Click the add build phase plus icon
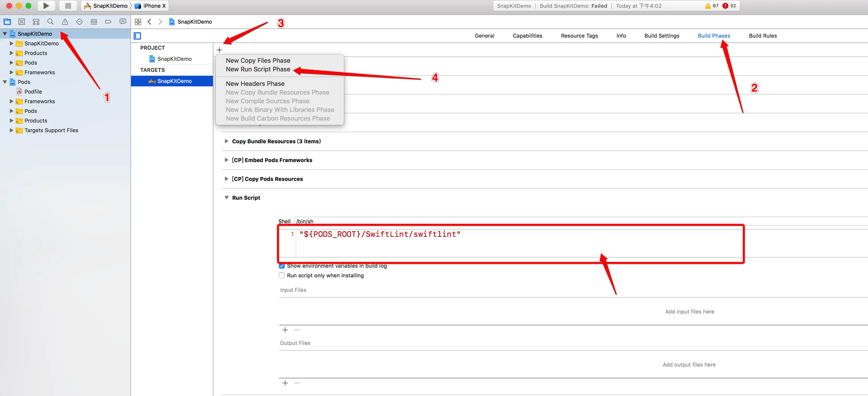 pyautogui.click(x=219, y=50)
